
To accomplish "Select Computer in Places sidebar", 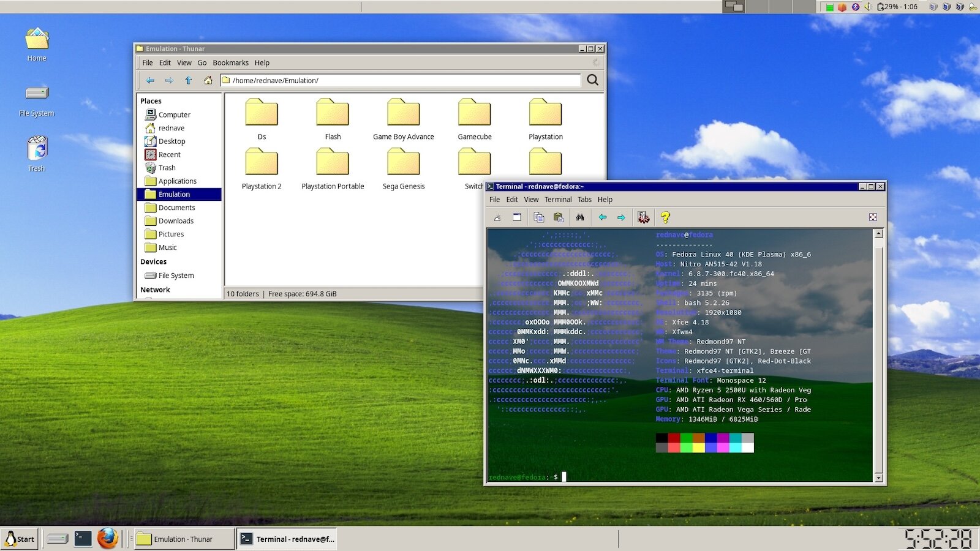I will pos(179,114).
